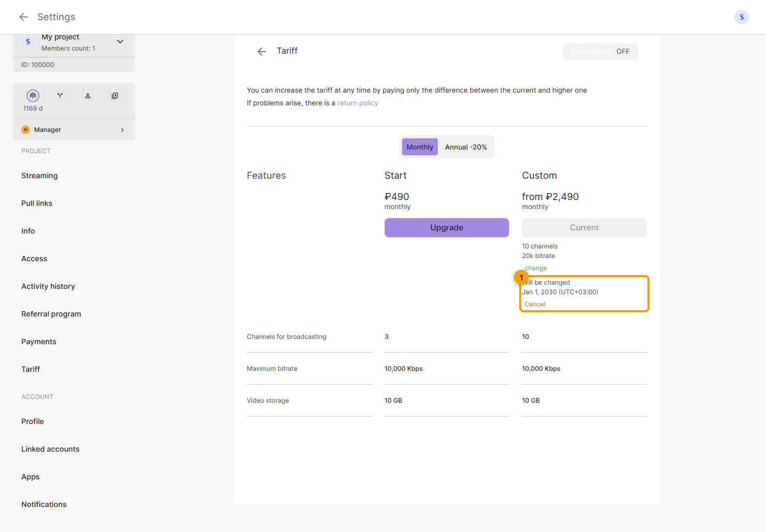Image resolution: width=766 pixels, height=532 pixels.
Task: Expand the My project dropdown chevron
Action: pyautogui.click(x=120, y=41)
